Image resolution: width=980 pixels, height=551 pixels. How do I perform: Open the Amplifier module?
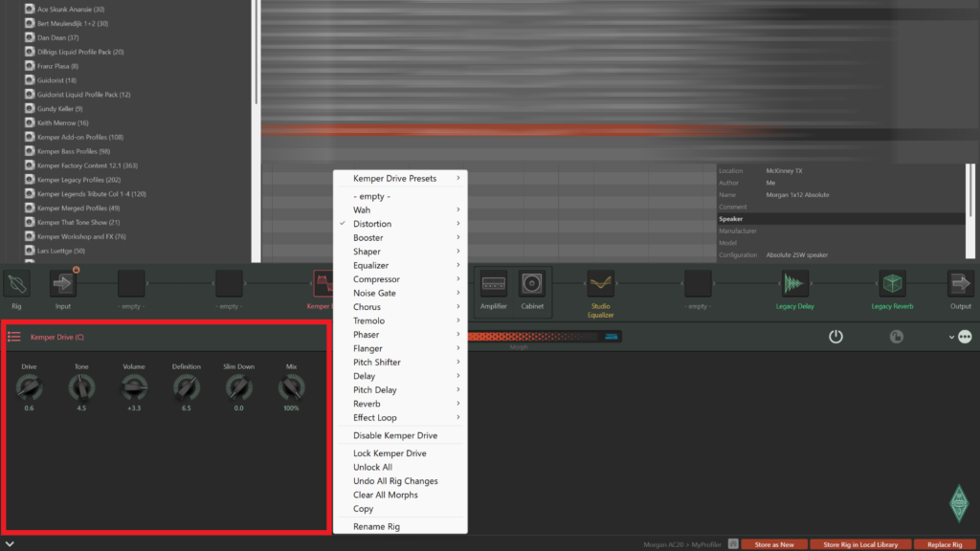[x=494, y=283]
